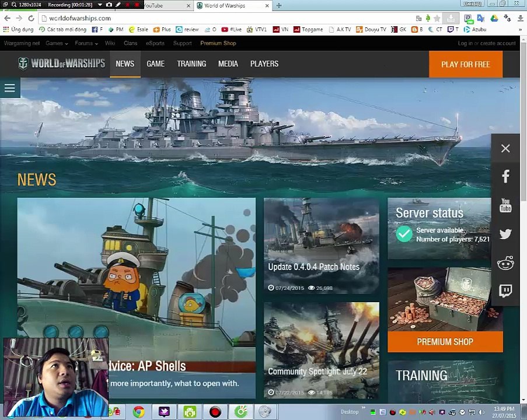Open the TRAINING menu
This screenshot has height=420, width=527.
pyautogui.click(x=191, y=64)
